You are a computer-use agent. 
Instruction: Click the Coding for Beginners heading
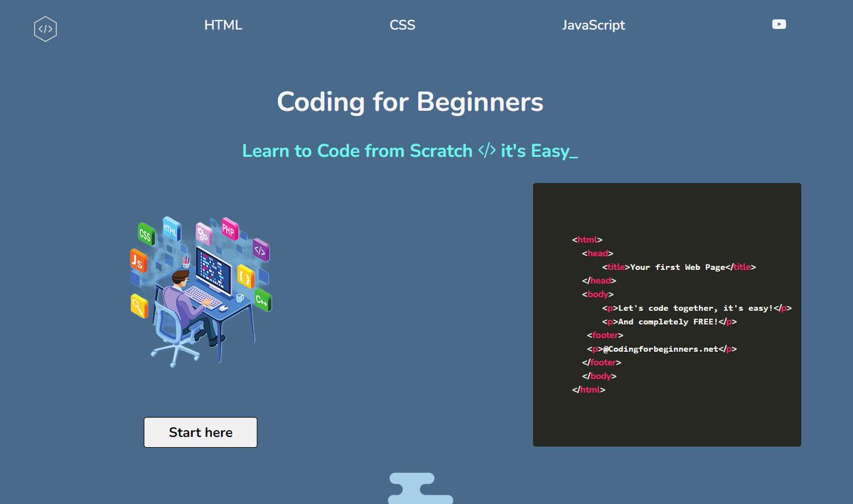(409, 102)
